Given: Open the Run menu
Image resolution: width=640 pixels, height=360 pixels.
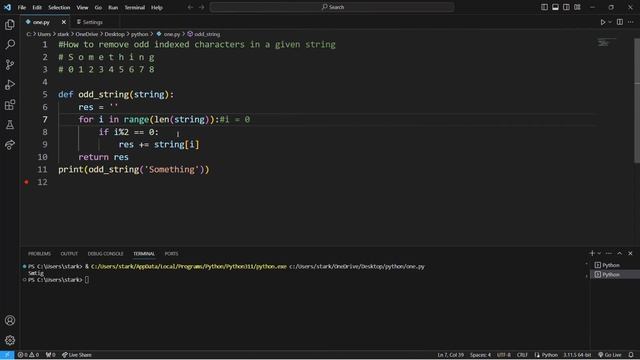Looking at the screenshot, I should (x=113, y=7).
